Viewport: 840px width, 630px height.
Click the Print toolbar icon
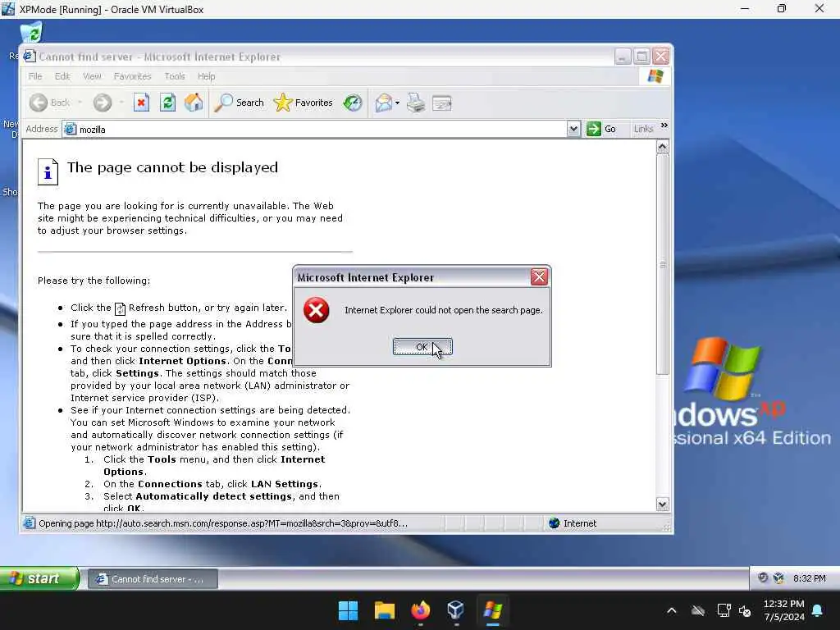click(x=416, y=103)
